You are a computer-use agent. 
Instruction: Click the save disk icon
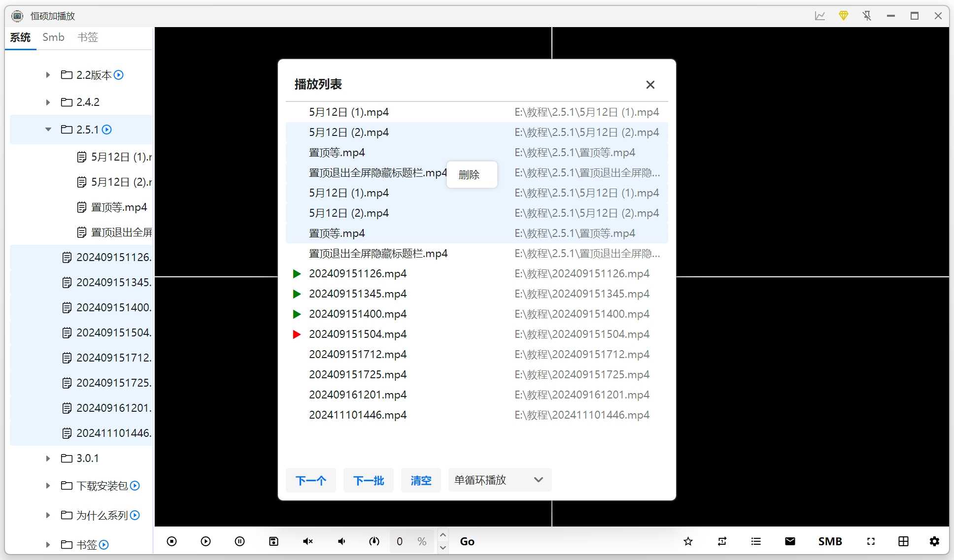273,541
